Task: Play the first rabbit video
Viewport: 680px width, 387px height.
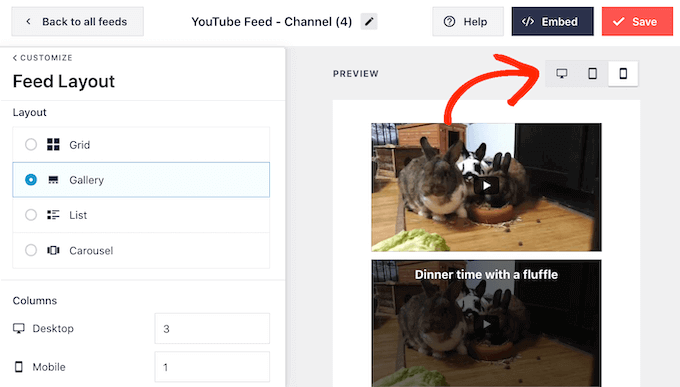Action: pos(486,186)
